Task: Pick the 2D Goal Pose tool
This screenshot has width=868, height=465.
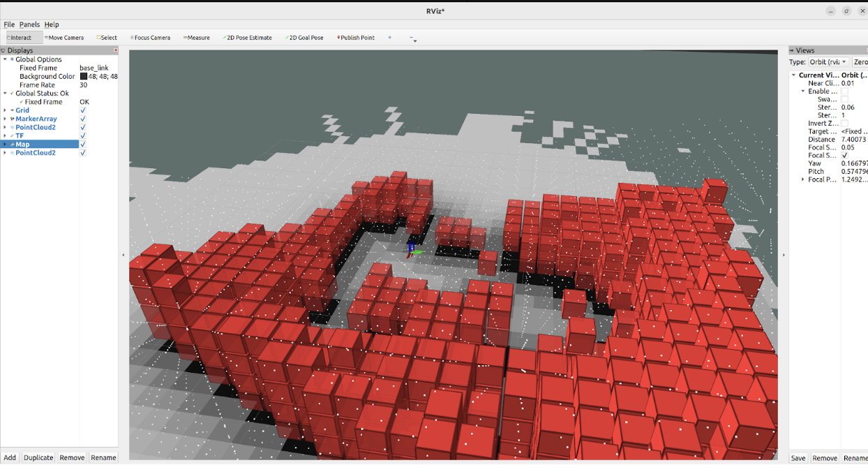Action: tap(304, 38)
